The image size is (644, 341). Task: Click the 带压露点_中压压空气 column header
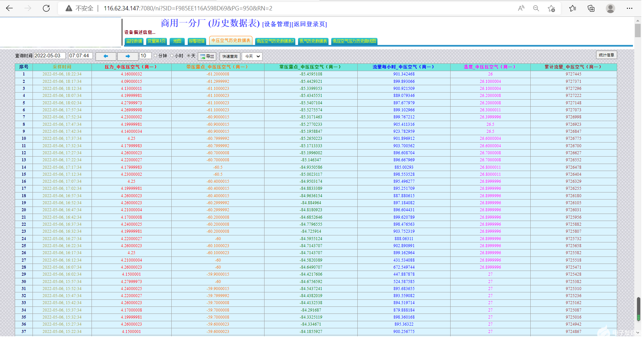218,67
